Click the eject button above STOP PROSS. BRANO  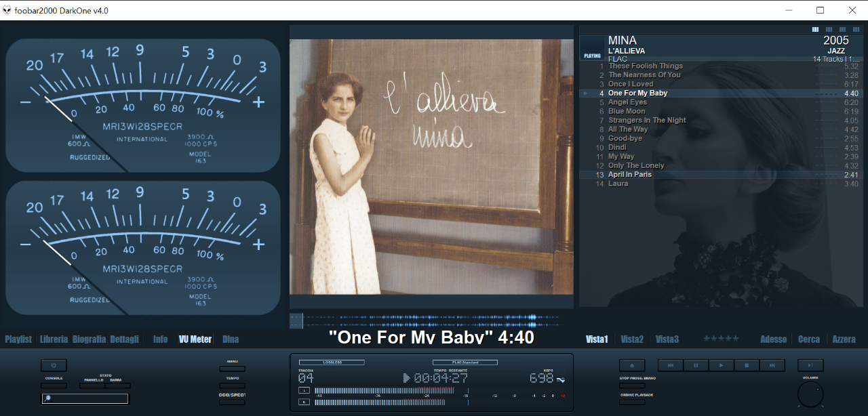pos(632,365)
